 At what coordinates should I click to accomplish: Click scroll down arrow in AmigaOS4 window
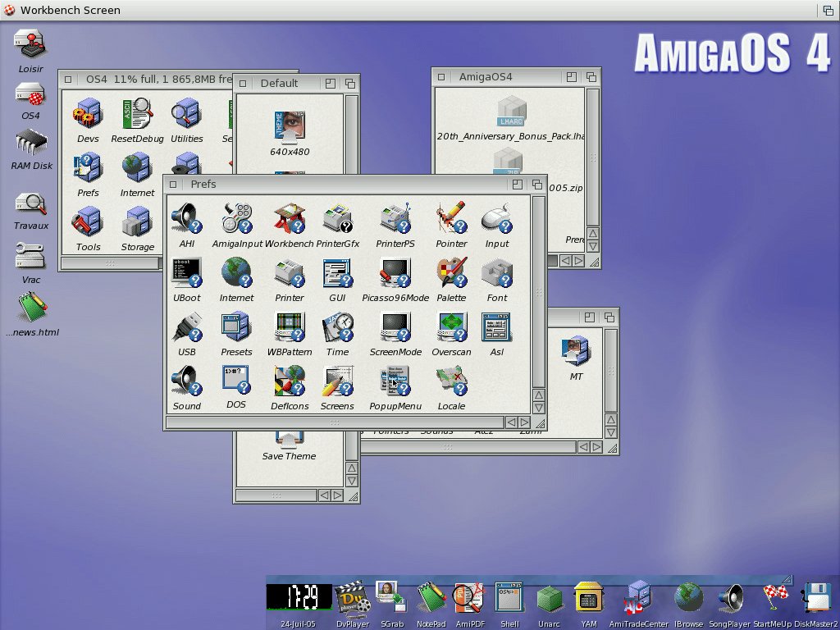tap(593, 246)
